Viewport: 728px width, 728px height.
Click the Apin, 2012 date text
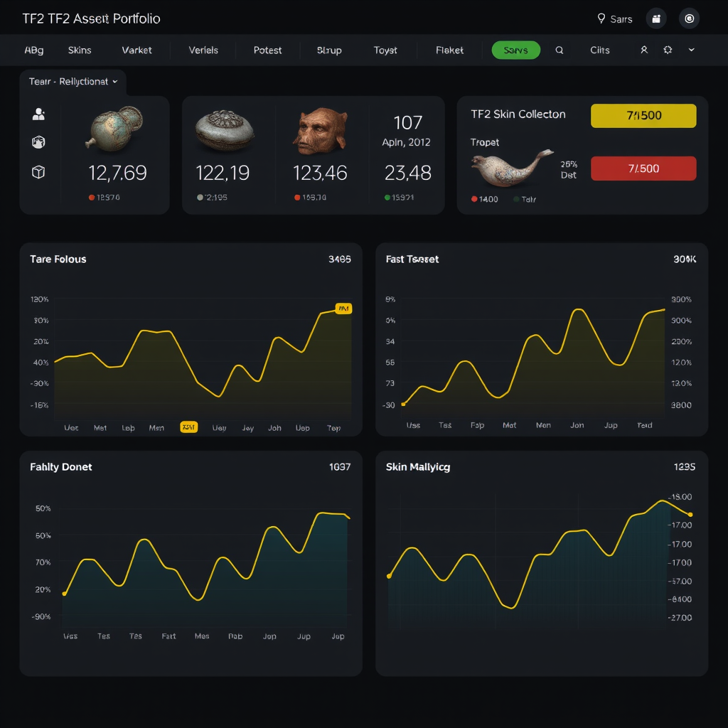[406, 142]
